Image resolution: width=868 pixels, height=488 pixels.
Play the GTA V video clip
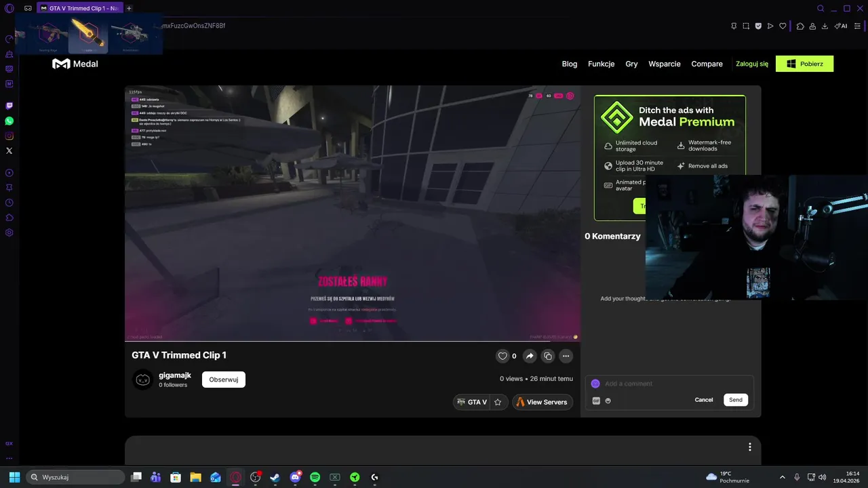[x=352, y=213]
